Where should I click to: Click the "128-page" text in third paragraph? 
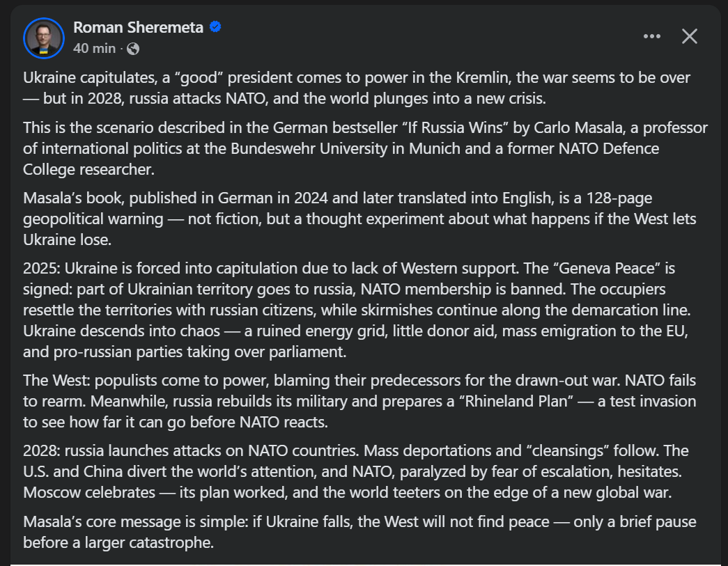tap(613, 198)
